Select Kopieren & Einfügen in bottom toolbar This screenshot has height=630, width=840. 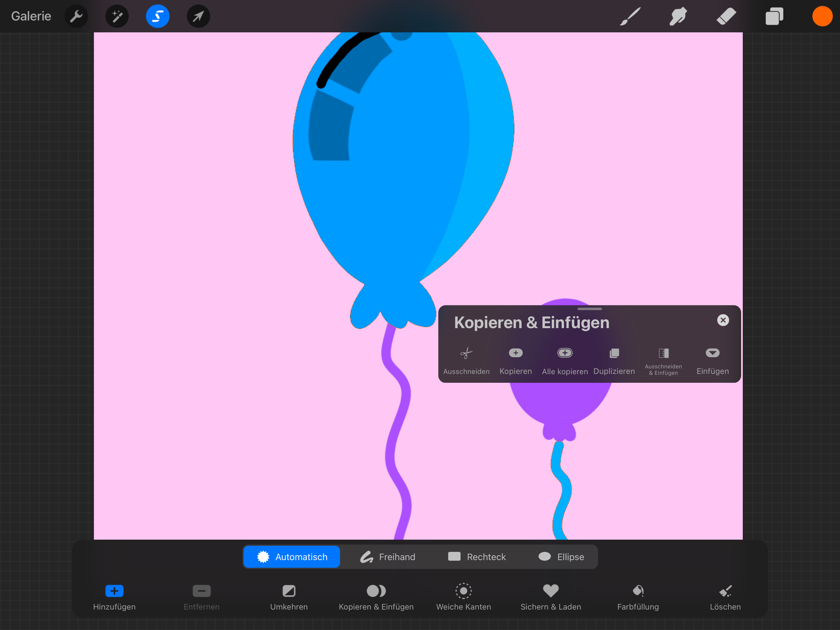[x=376, y=596]
